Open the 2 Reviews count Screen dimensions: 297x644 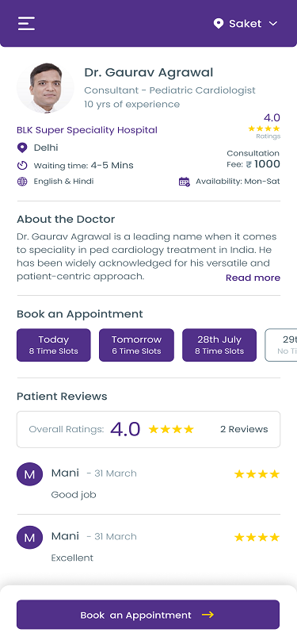[x=244, y=429]
